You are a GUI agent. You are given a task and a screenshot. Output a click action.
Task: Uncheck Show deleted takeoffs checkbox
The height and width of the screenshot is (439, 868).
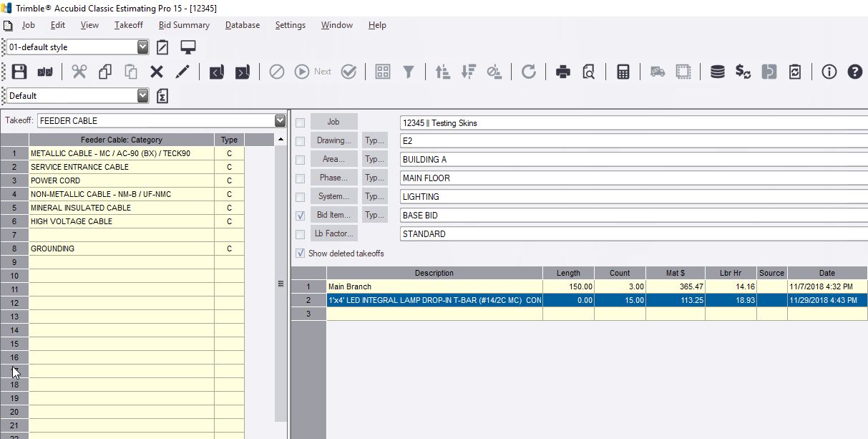pyautogui.click(x=300, y=254)
